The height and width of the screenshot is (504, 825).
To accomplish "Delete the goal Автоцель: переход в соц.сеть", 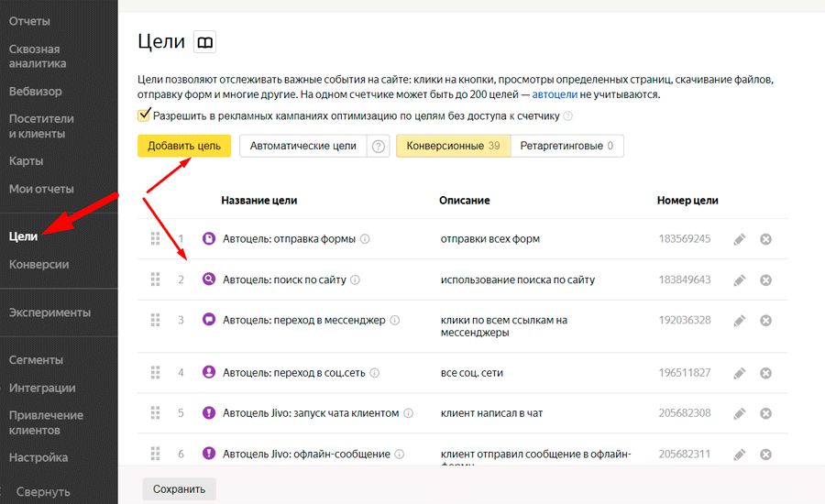I will click(x=765, y=374).
